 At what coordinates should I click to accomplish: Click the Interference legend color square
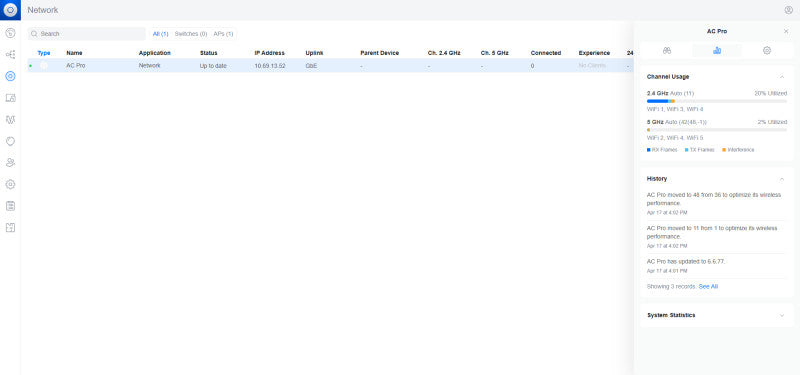724,150
